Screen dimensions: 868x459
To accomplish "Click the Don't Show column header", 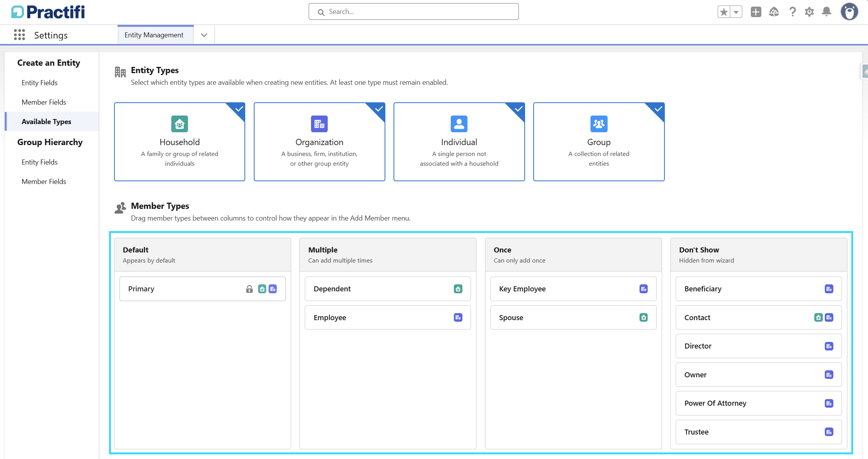I will 759,255.
